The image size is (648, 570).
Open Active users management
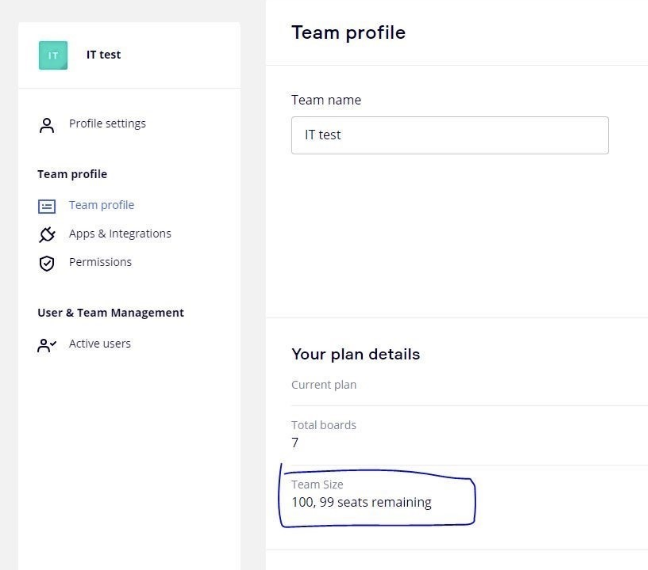[x=99, y=344]
